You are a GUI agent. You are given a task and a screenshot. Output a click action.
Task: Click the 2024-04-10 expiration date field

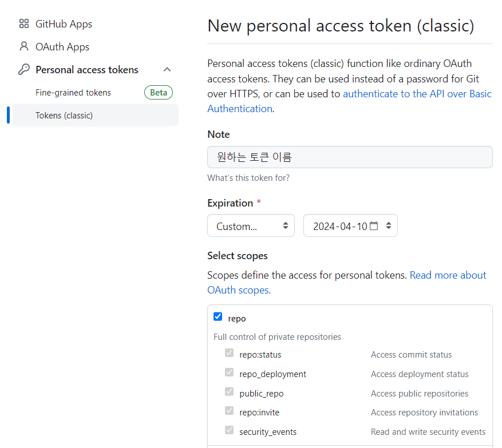pyautogui.click(x=350, y=225)
